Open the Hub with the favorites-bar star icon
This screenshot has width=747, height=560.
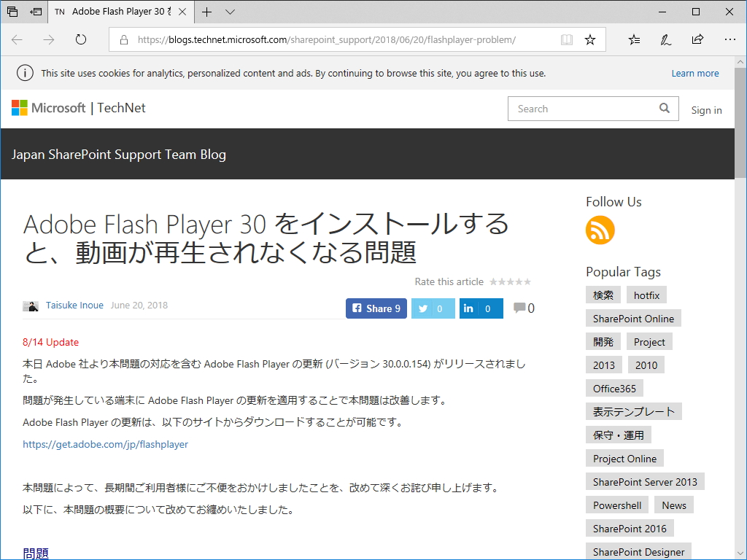tap(633, 39)
